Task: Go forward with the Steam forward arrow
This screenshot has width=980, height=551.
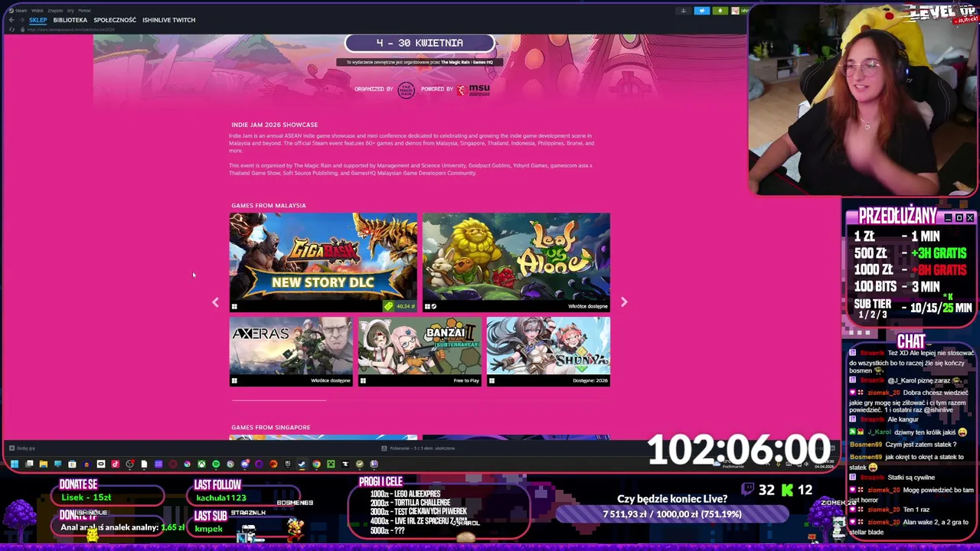Action: pos(21,20)
